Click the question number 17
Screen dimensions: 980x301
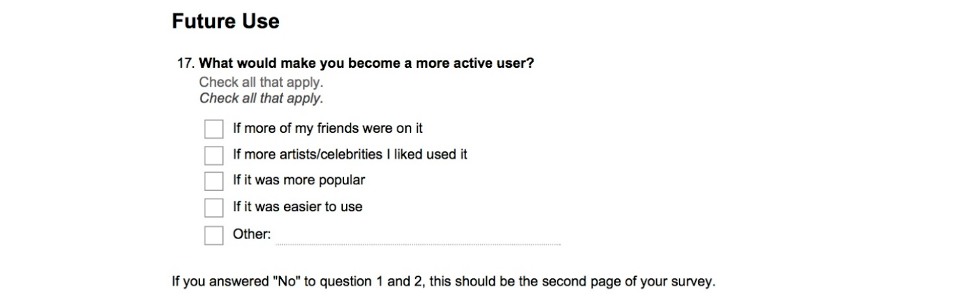tap(186, 64)
